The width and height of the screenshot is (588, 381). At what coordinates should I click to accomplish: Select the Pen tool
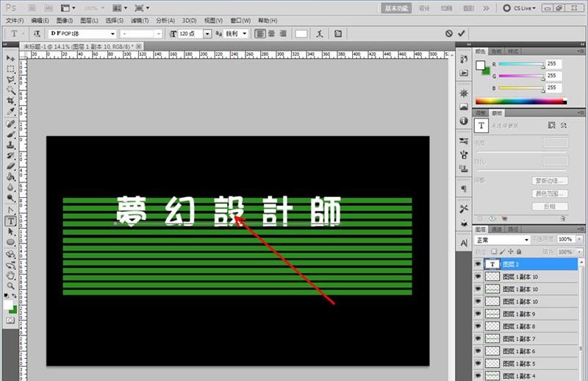10,210
